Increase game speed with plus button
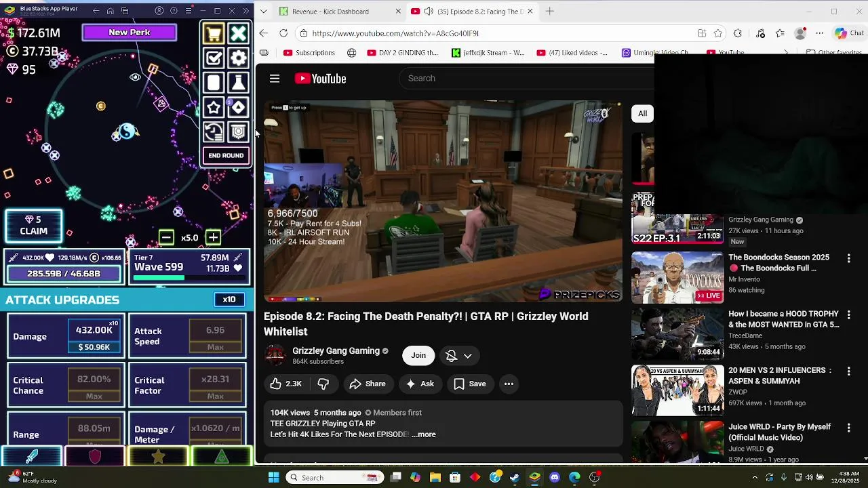This screenshot has height=488, width=868. (213, 237)
